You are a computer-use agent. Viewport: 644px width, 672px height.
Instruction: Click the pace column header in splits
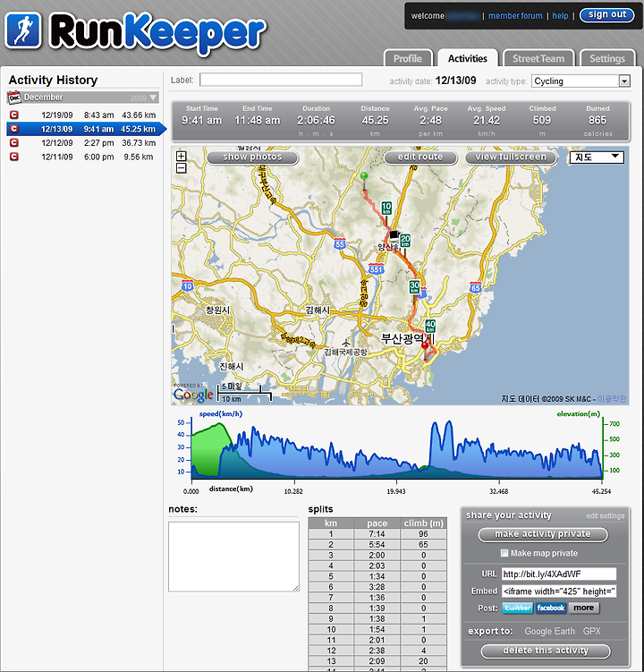(x=377, y=523)
